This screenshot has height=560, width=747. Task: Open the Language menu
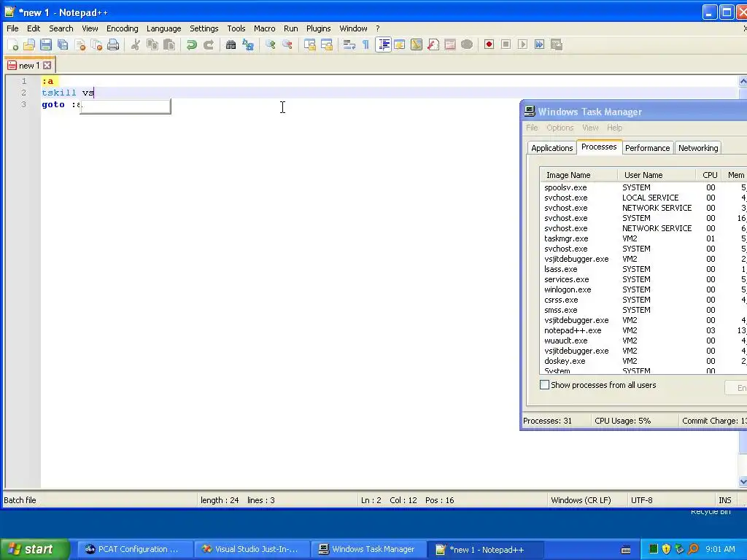164,28
